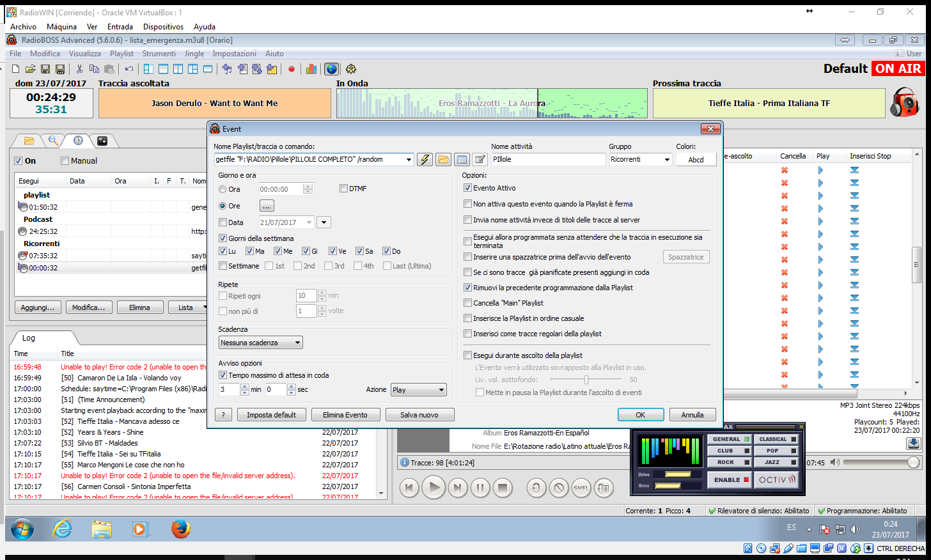Click the Modifica... button in scheduler
This screenshot has width=931, height=560.
click(x=89, y=307)
